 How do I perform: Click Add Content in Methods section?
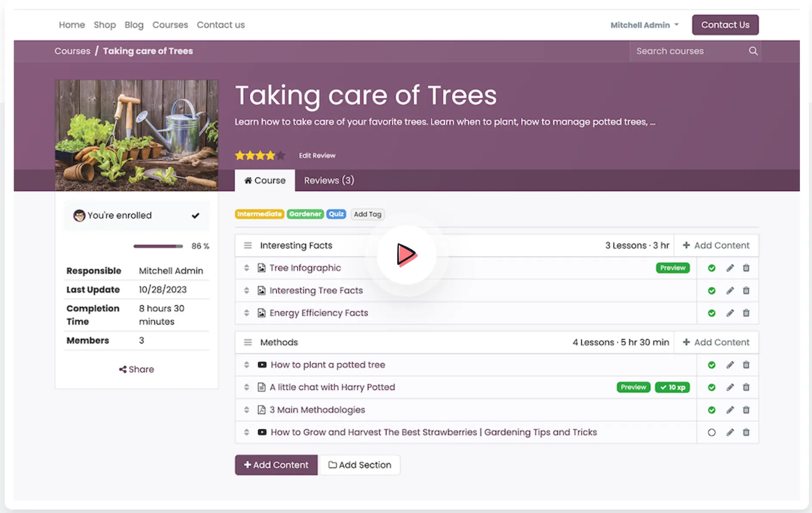(716, 342)
